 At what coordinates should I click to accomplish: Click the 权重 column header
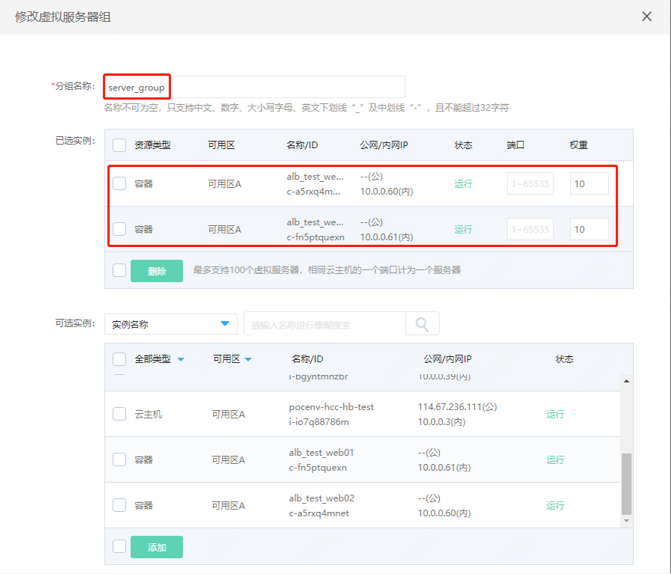pos(578,145)
